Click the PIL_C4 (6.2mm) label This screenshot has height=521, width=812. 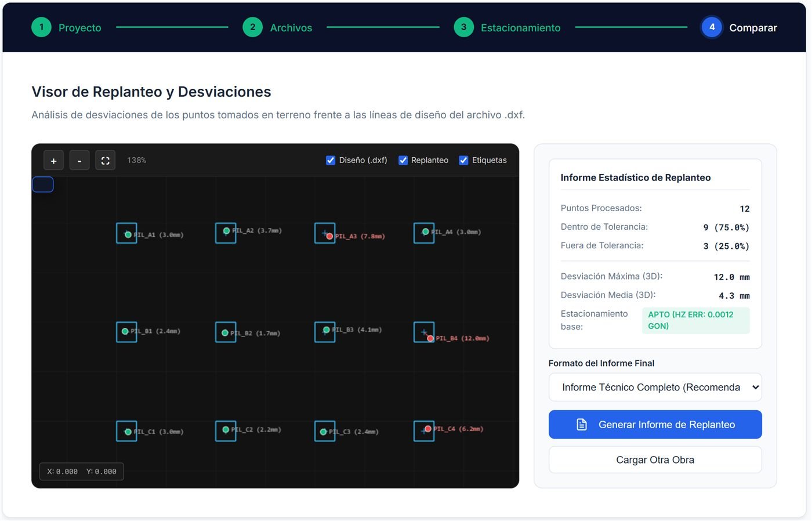[458, 429]
